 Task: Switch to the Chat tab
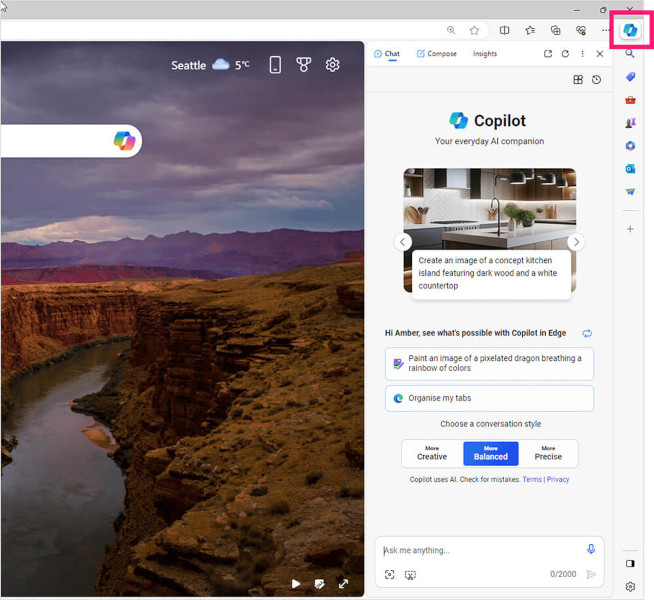point(387,54)
